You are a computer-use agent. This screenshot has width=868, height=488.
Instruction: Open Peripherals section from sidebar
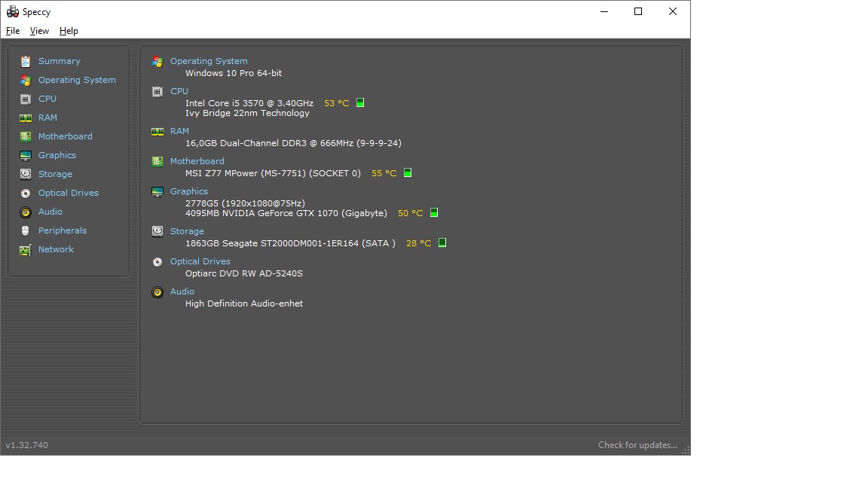tap(62, 230)
